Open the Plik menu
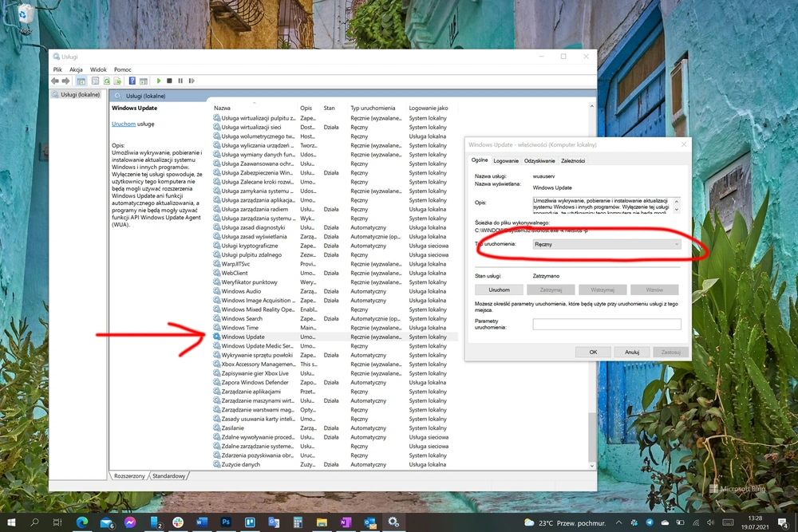Image resolution: width=798 pixels, height=532 pixels. click(x=57, y=69)
